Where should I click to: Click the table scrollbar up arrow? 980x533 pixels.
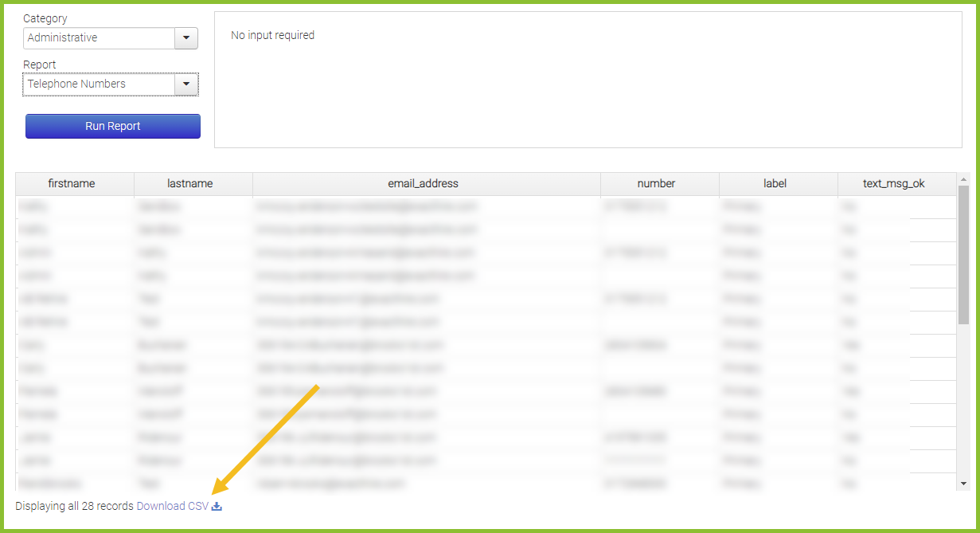click(963, 178)
